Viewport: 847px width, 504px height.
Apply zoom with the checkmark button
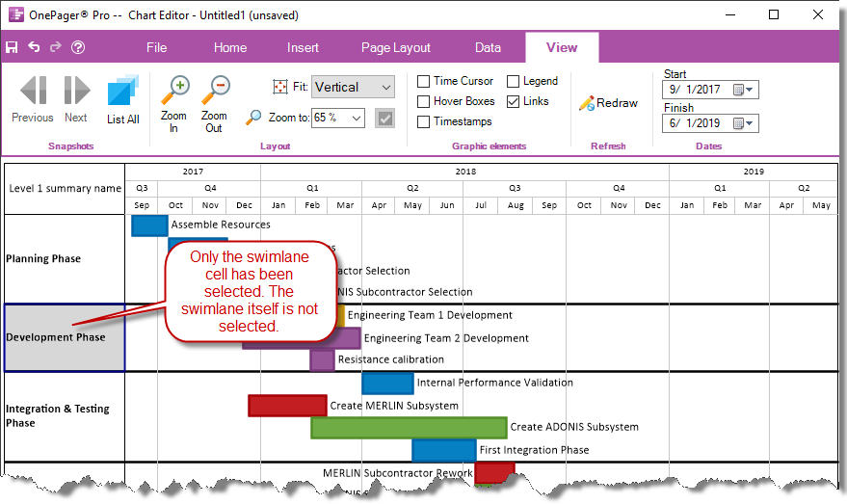click(385, 119)
